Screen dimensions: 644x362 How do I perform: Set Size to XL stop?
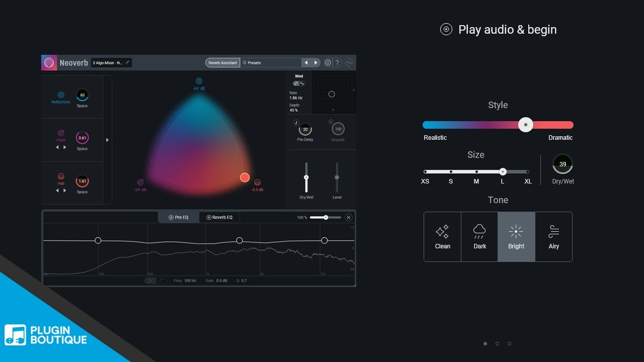coord(528,171)
